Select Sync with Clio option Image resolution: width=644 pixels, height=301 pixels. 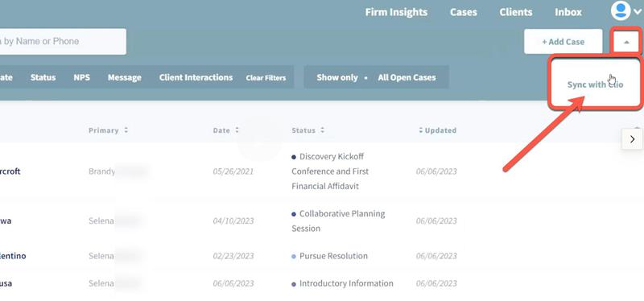coord(595,85)
